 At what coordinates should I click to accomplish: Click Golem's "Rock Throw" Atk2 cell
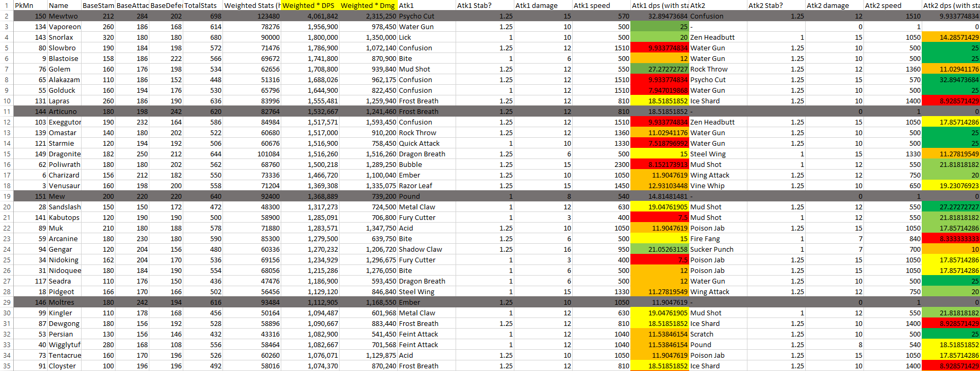coord(718,69)
